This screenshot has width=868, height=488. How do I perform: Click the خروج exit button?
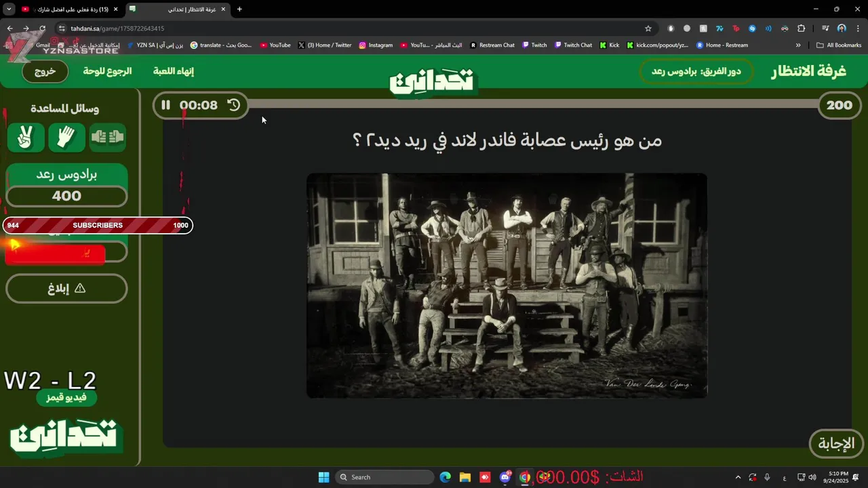tap(45, 71)
